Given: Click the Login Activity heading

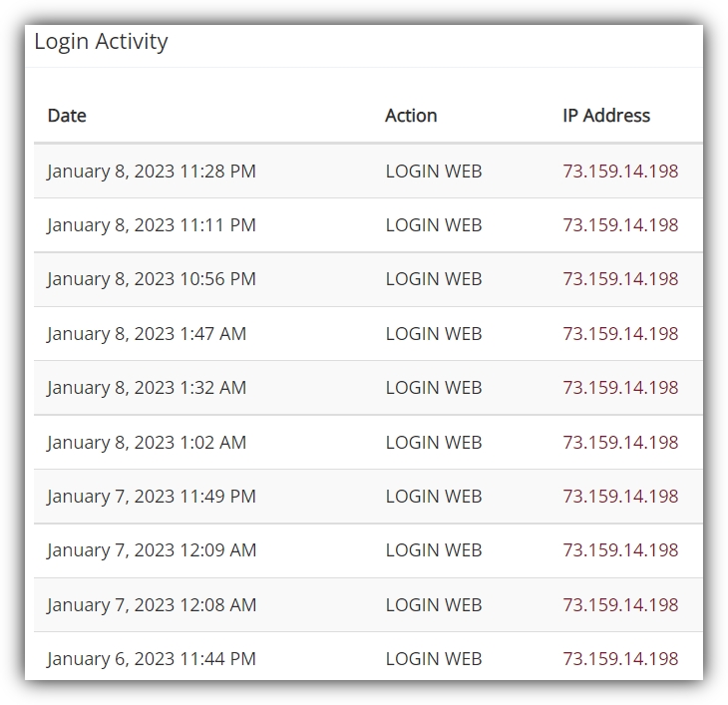Looking at the screenshot, I should coord(101,42).
